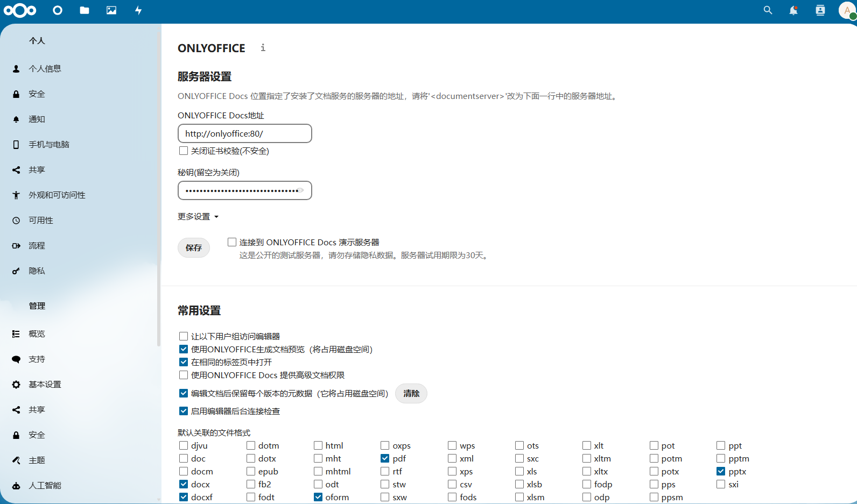Open 个人信息 in the sidebar
Image resolution: width=857 pixels, height=504 pixels.
pos(45,69)
